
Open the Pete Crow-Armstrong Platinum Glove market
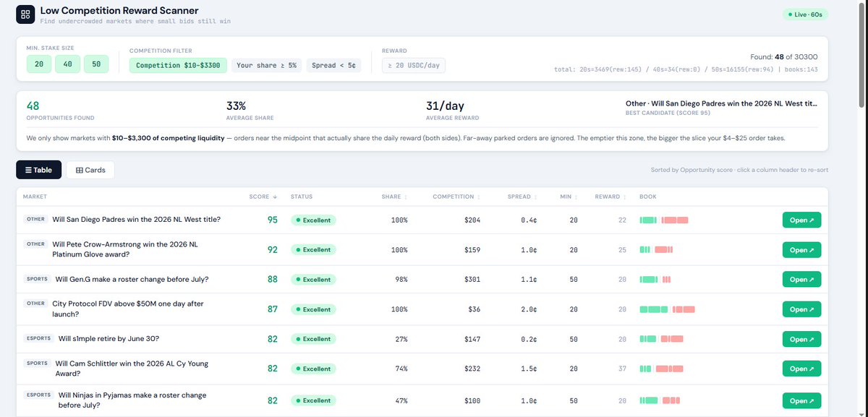801,250
